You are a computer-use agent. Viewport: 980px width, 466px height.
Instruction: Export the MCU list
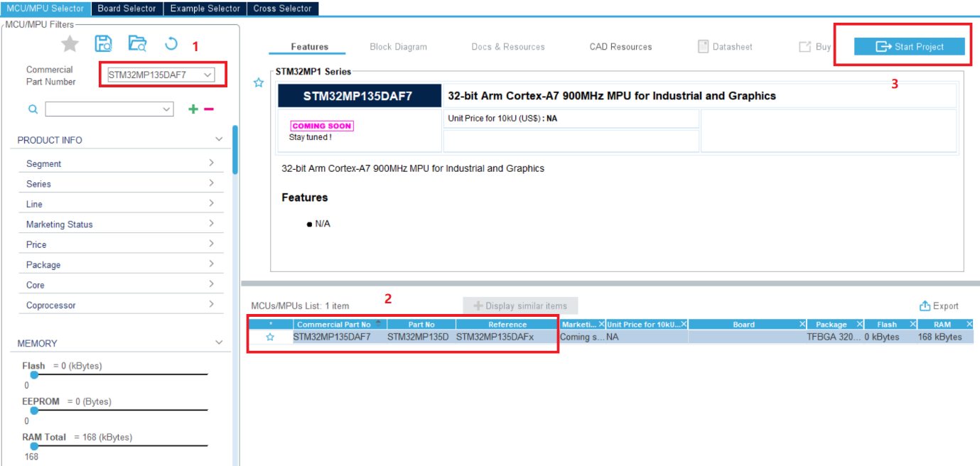coord(939,306)
